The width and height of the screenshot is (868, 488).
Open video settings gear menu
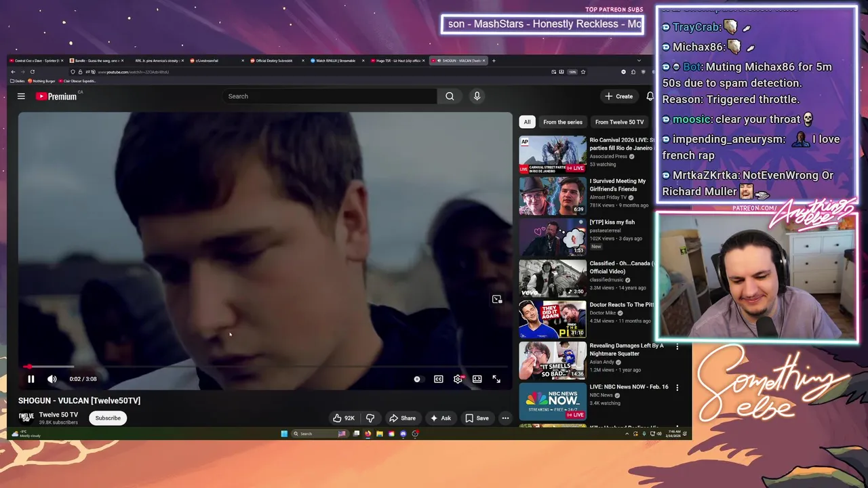point(458,379)
